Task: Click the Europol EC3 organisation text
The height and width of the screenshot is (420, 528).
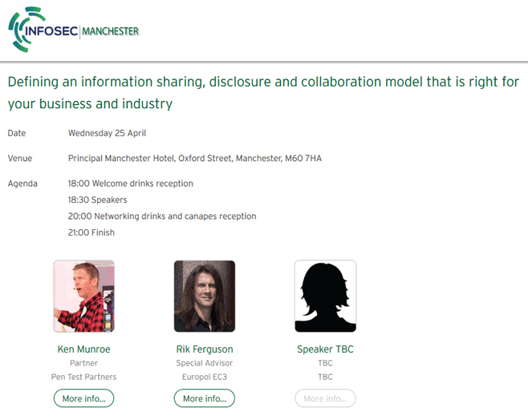Action: pyautogui.click(x=205, y=377)
